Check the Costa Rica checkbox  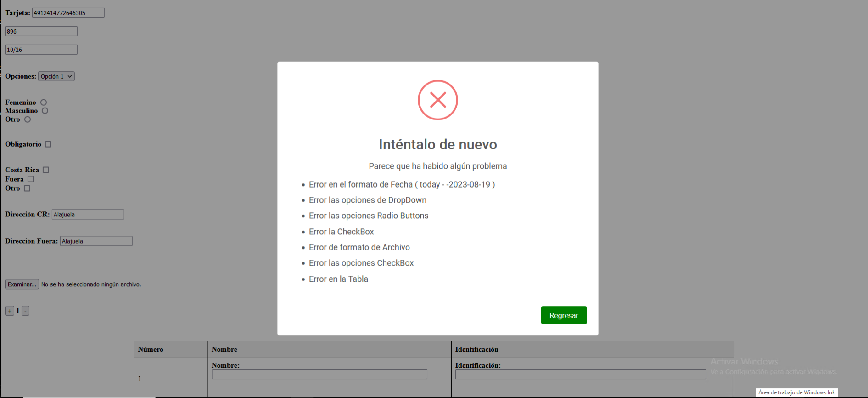(x=46, y=170)
